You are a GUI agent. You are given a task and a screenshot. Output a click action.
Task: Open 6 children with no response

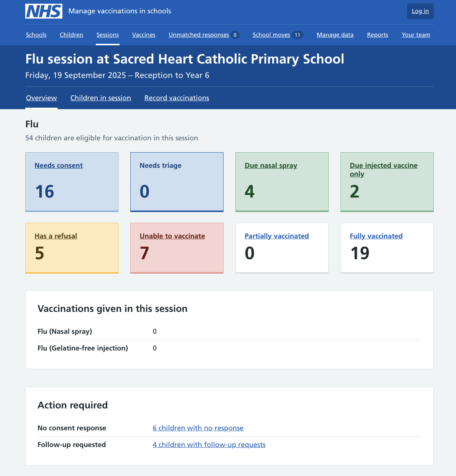click(198, 428)
